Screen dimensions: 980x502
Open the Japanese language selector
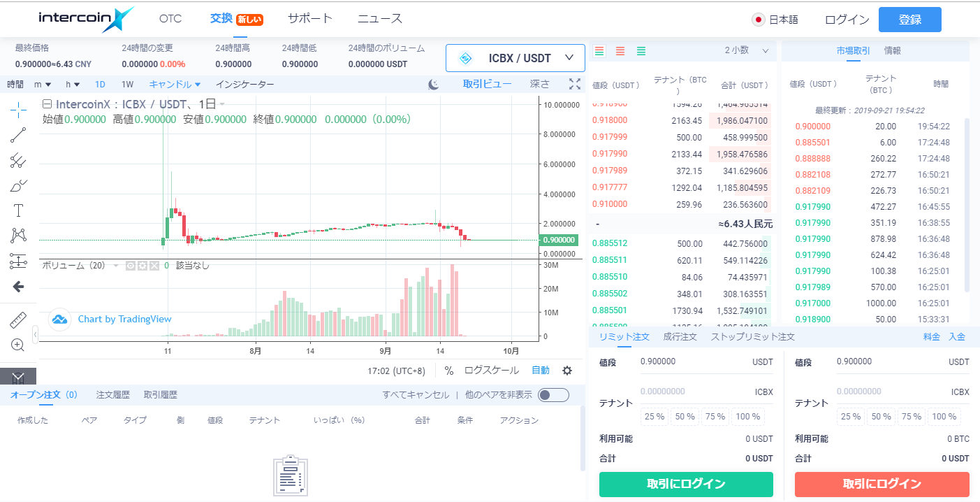pyautogui.click(x=775, y=20)
